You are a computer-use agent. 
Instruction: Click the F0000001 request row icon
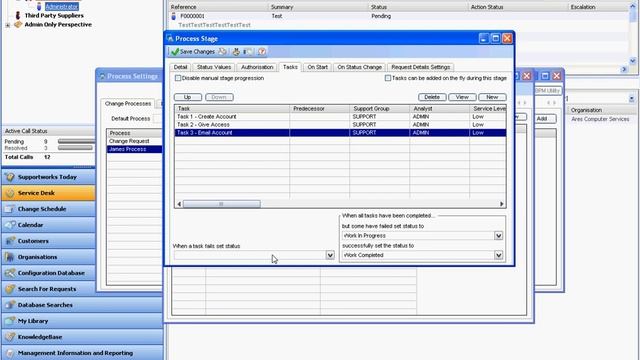click(173, 16)
